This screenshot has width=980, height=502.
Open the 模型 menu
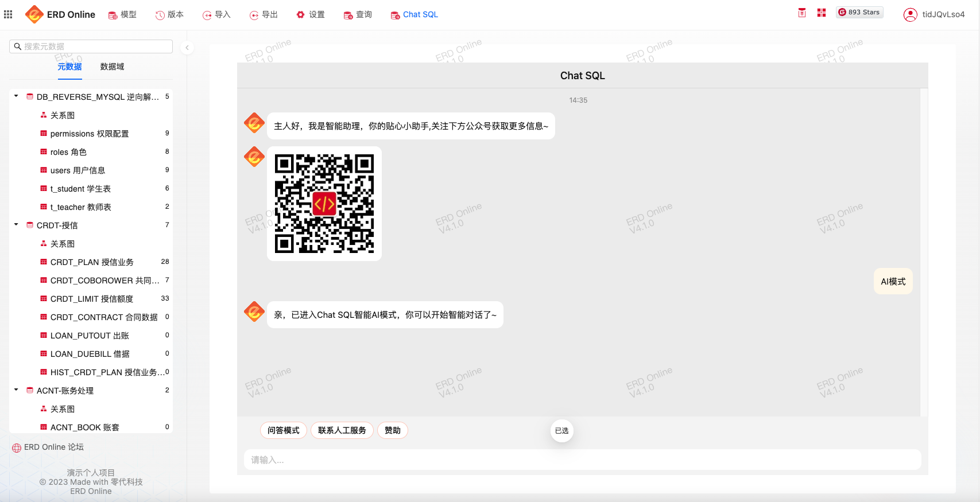[122, 14]
